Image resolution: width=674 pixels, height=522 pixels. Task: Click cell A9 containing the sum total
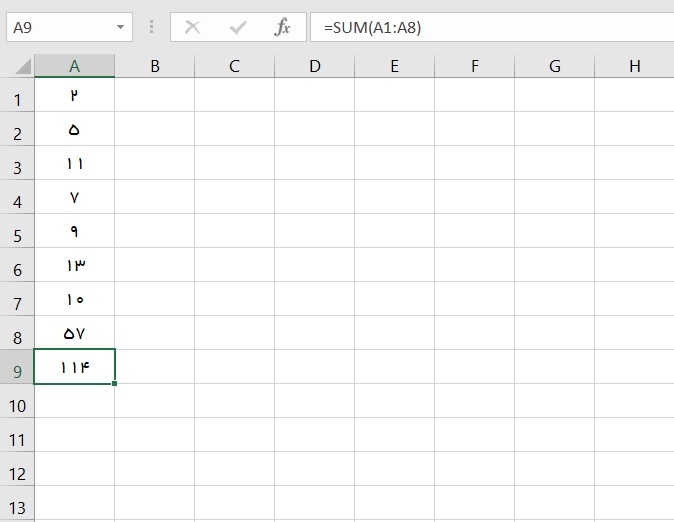[74, 367]
